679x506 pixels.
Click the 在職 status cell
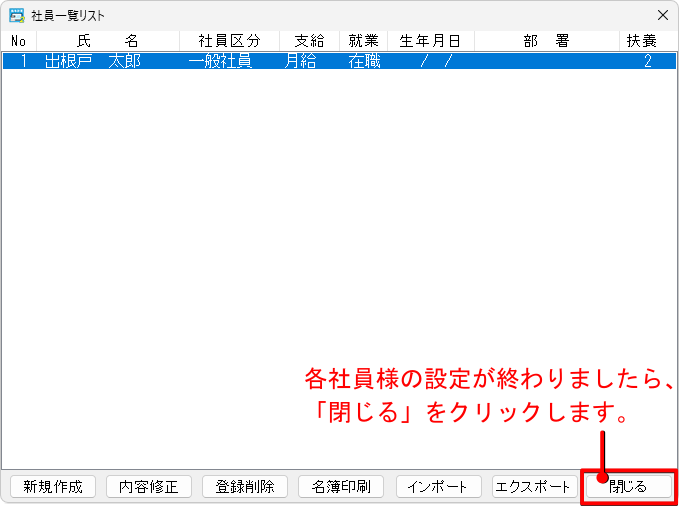[x=365, y=61]
